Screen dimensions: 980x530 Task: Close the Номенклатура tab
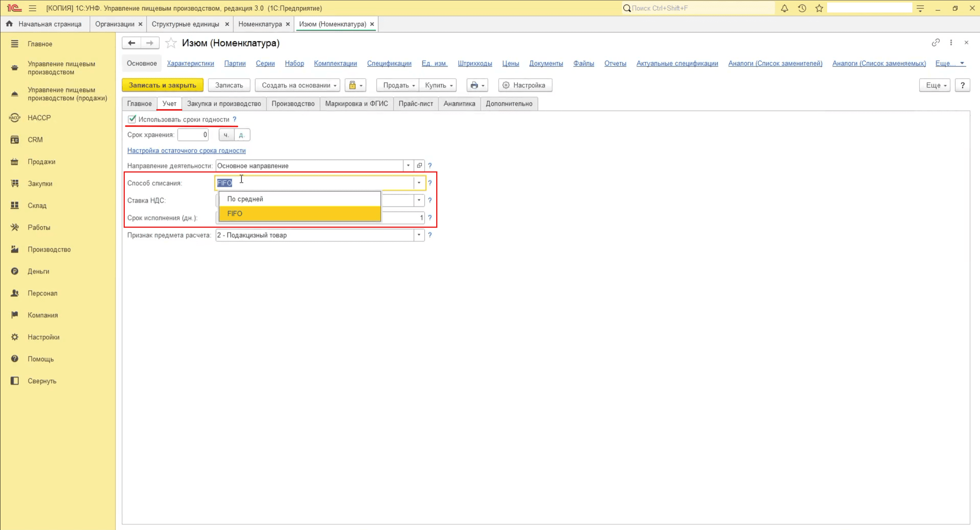(x=288, y=24)
